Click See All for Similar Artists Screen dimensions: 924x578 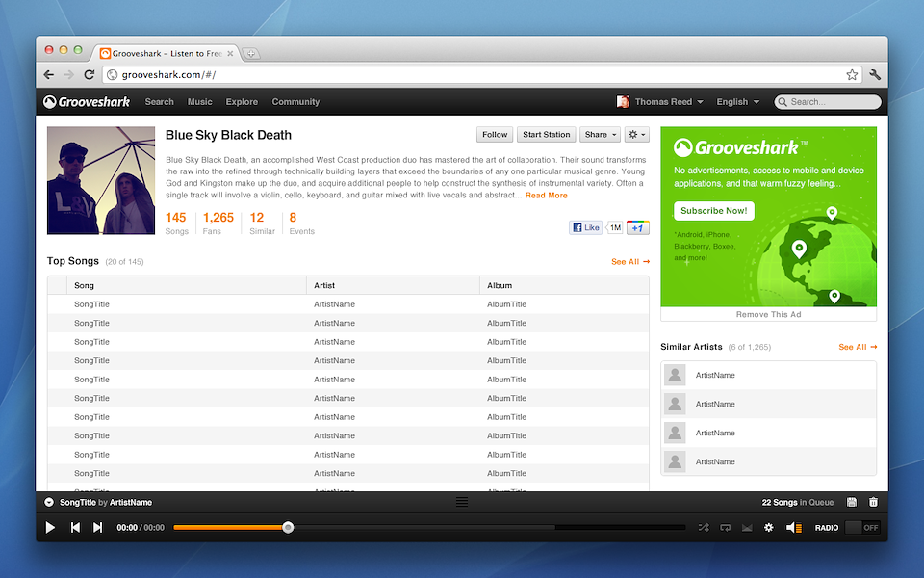(x=858, y=347)
